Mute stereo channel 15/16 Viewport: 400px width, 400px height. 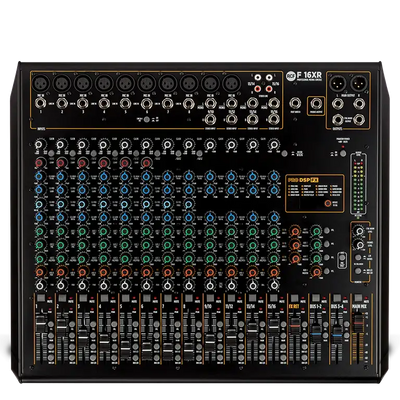click(273, 298)
